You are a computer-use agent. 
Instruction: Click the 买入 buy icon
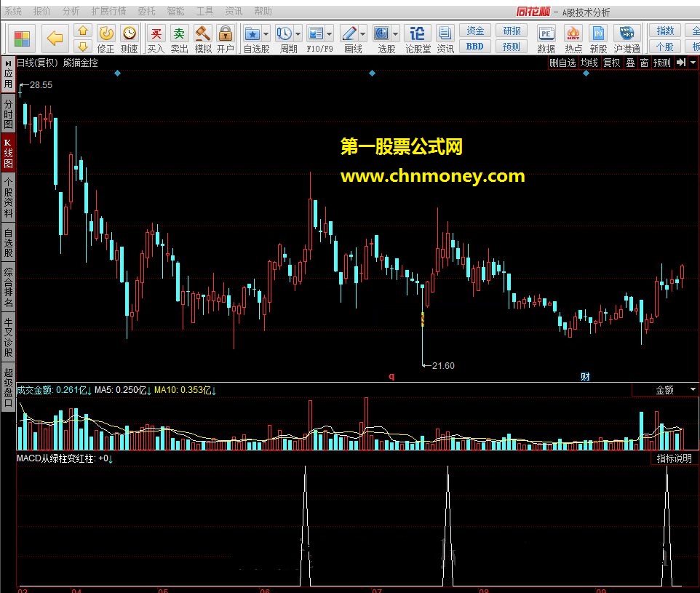pos(156,39)
